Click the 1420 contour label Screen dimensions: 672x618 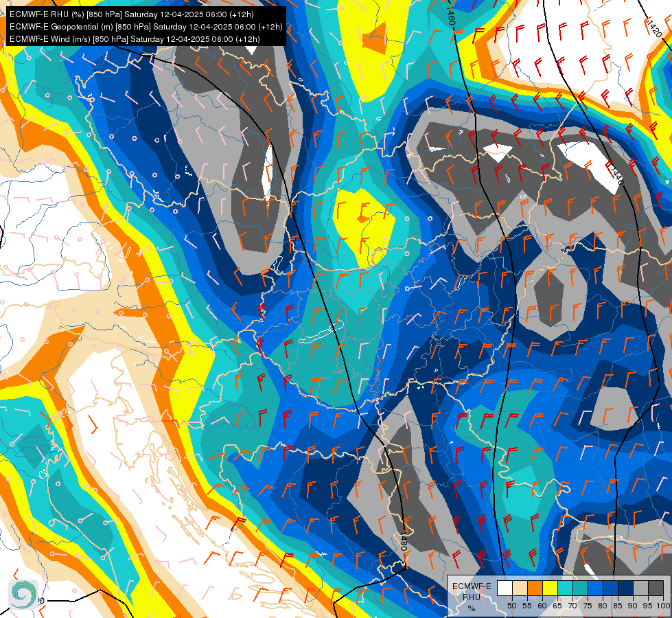(x=655, y=29)
